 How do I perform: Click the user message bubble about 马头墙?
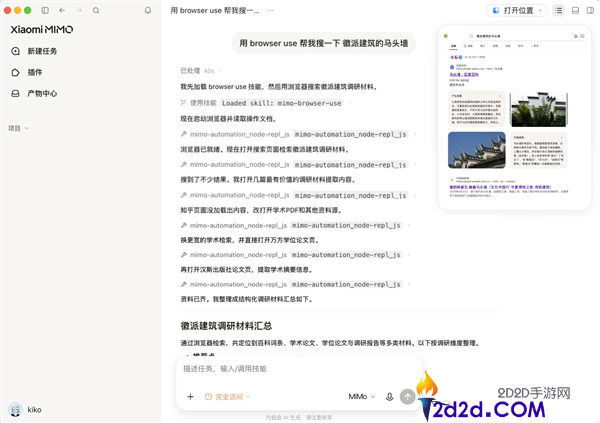[324, 43]
